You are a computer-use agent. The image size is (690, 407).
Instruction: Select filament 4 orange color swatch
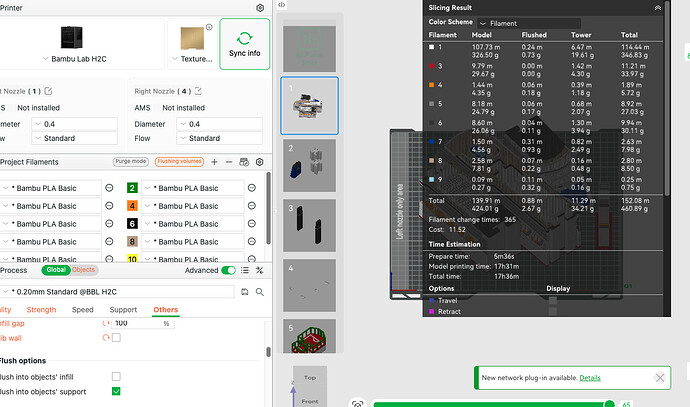(x=132, y=205)
